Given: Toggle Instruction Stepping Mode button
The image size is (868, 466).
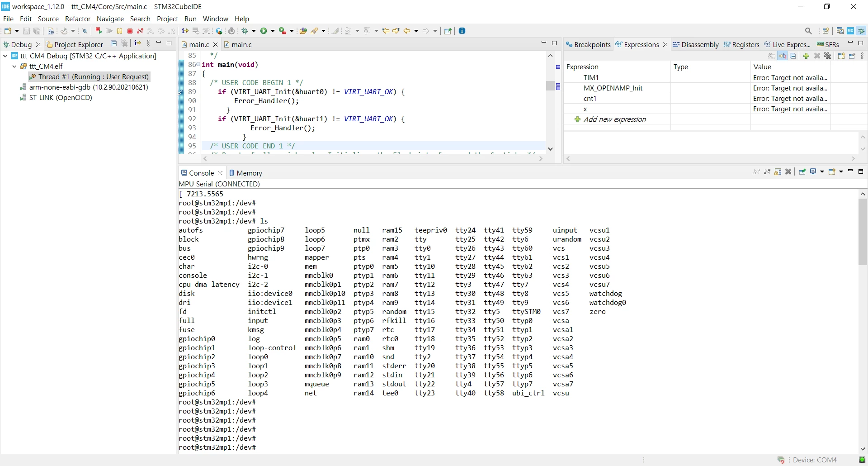Looking at the screenshot, I should pyautogui.click(x=185, y=31).
